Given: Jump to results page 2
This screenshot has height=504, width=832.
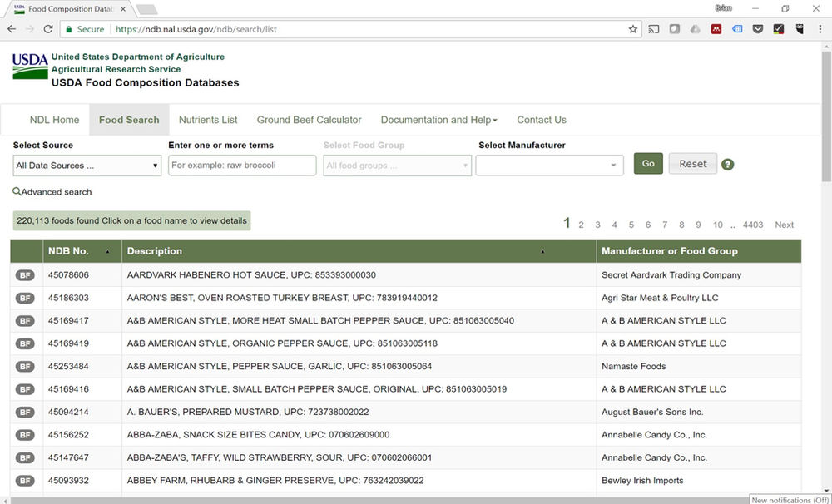Looking at the screenshot, I should (x=581, y=225).
